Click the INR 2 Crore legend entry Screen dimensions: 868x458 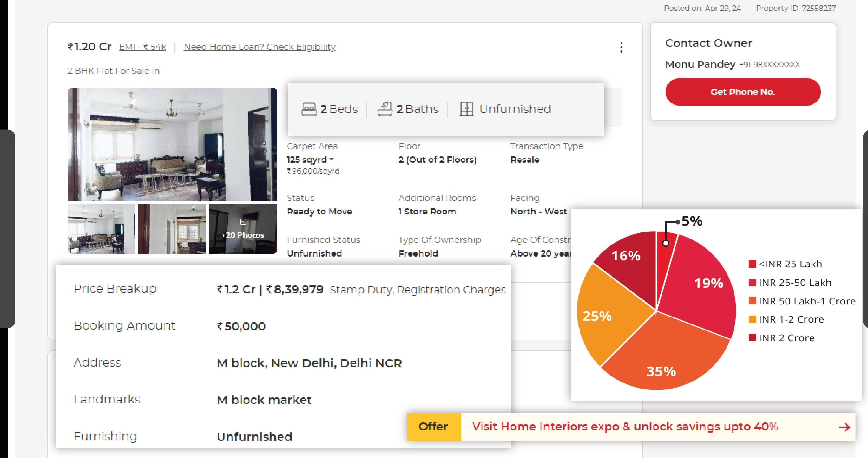coord(752,337)
